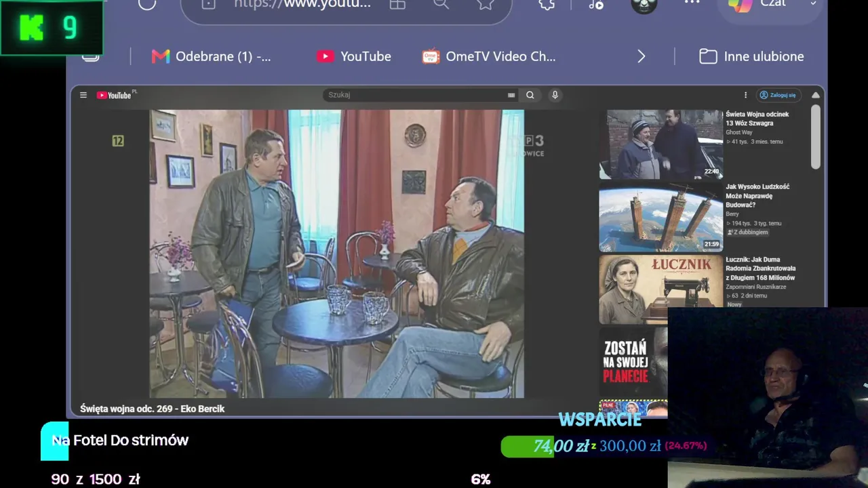Image resolution: width=868 pixels, height=488 pixels.
Task: Click the 22:40 duration label on the thumbnail
Action: pyautogui.click(x=711, y=171)
